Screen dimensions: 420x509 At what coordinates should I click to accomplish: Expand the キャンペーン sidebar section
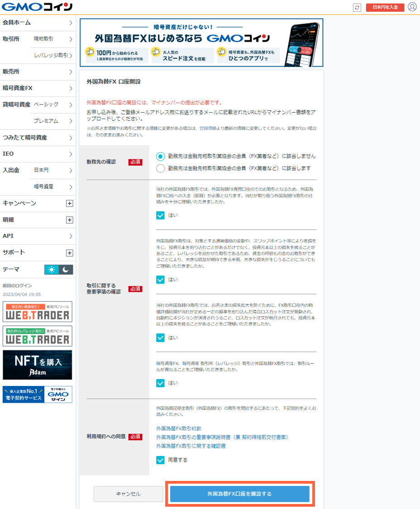click(x=38, y=204)
